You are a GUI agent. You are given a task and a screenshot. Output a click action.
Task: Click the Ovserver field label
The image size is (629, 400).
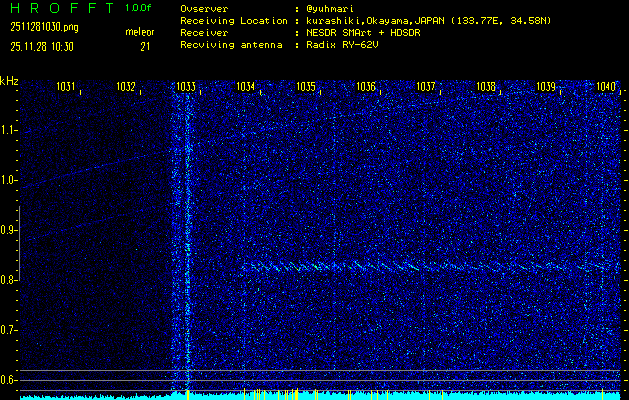204,9
